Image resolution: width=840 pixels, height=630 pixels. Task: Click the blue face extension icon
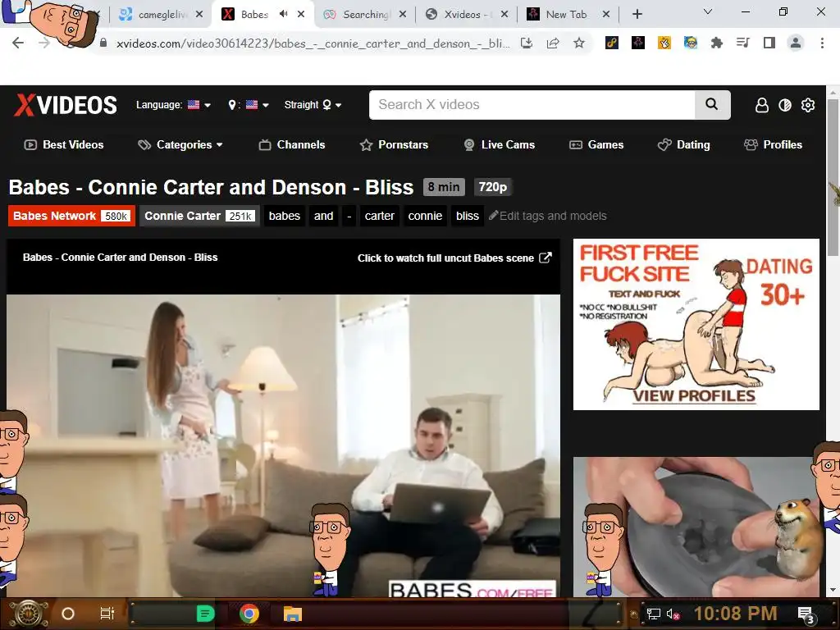(x=691, y=43)
